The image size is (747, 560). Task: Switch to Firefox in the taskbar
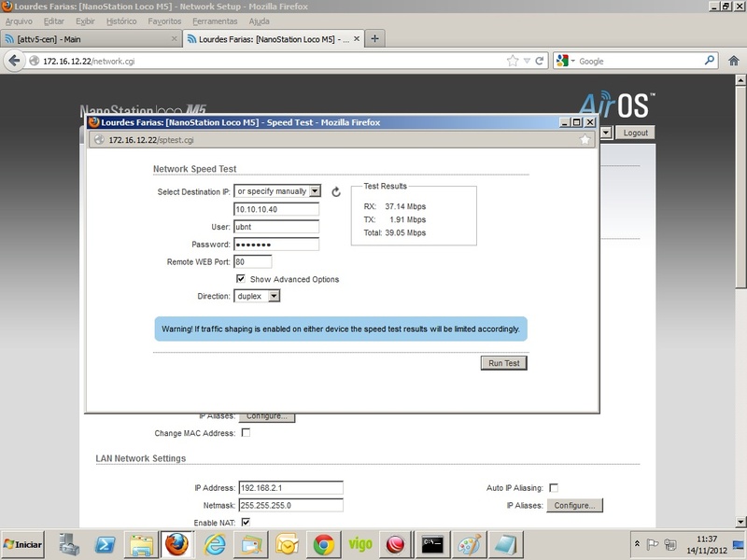(176, 544)
